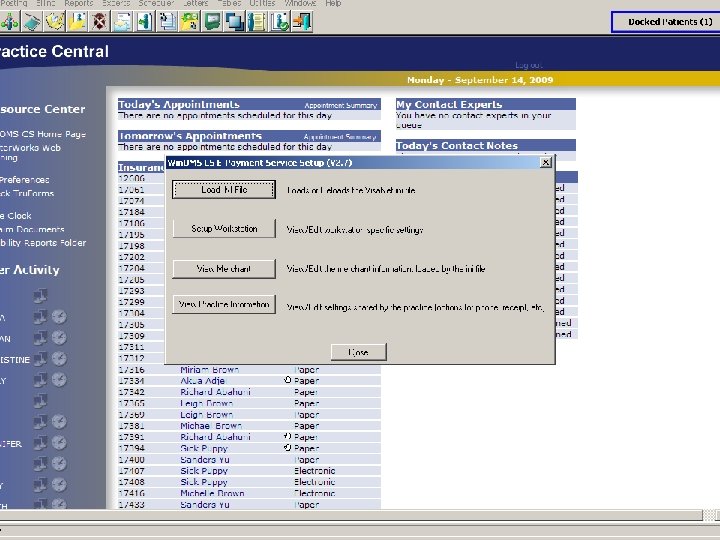
Task: Click the computer icon in the AN row
Action: (40, 338)
